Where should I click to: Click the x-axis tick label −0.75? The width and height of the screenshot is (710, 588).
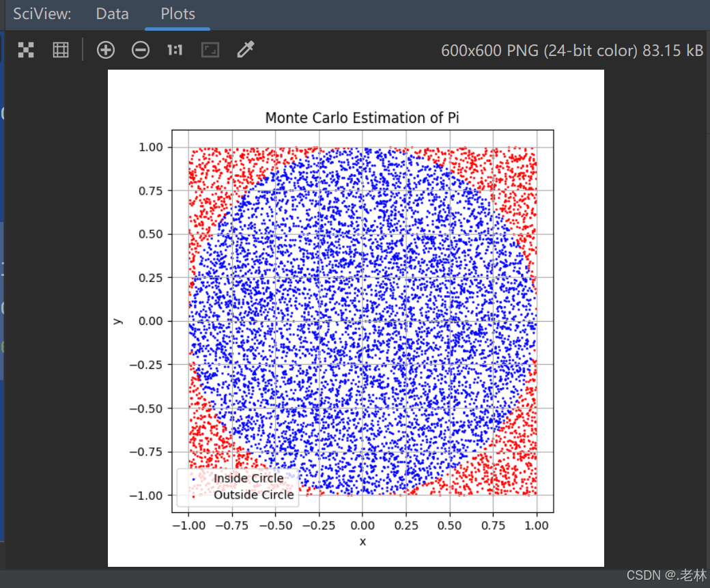(232, 525)
